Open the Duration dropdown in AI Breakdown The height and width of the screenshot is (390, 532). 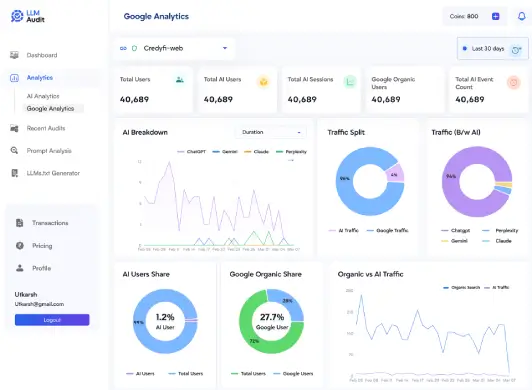click(x=271, y=132)
